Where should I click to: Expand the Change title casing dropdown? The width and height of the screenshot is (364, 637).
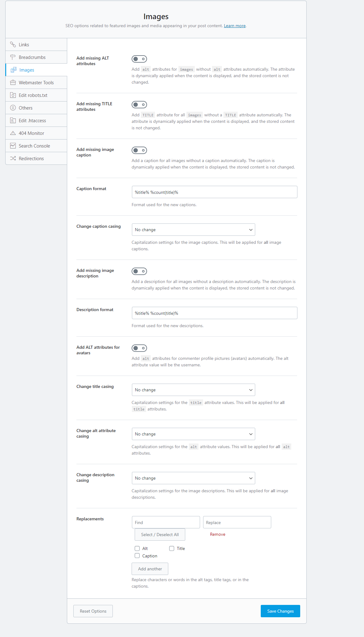pos(193,390)
